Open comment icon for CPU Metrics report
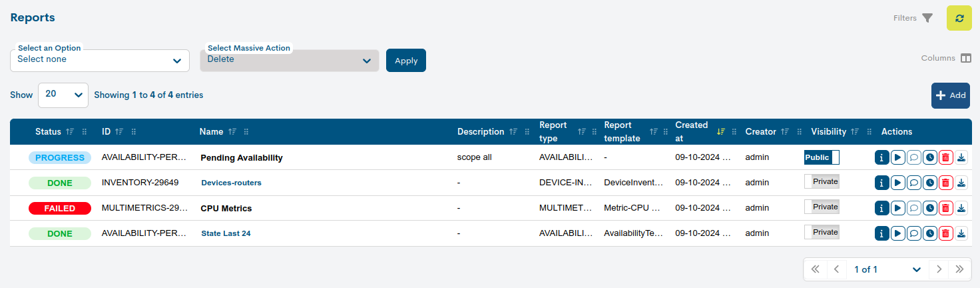Image resolution: width=980 pixels, height=288 pixels. pos(913,208)
